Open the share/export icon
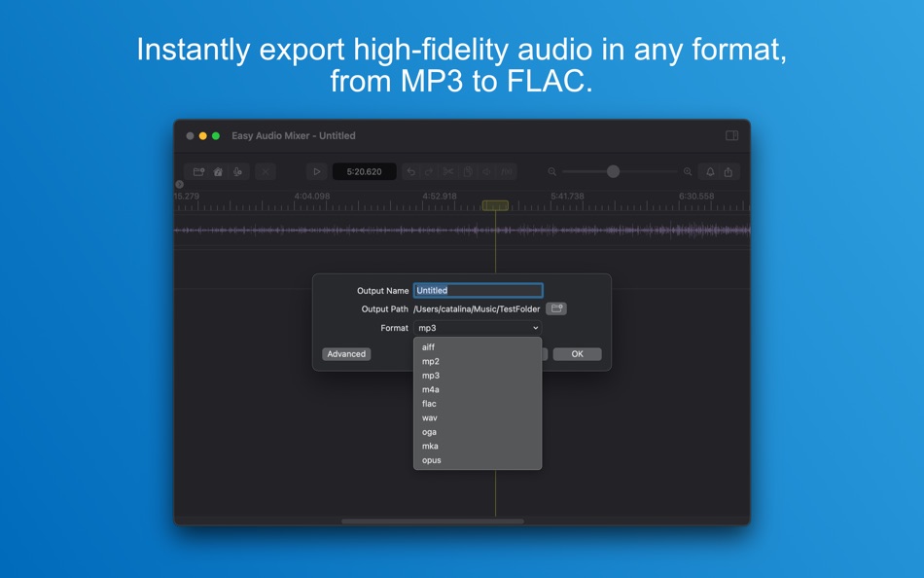 click(x=729, y=171)
